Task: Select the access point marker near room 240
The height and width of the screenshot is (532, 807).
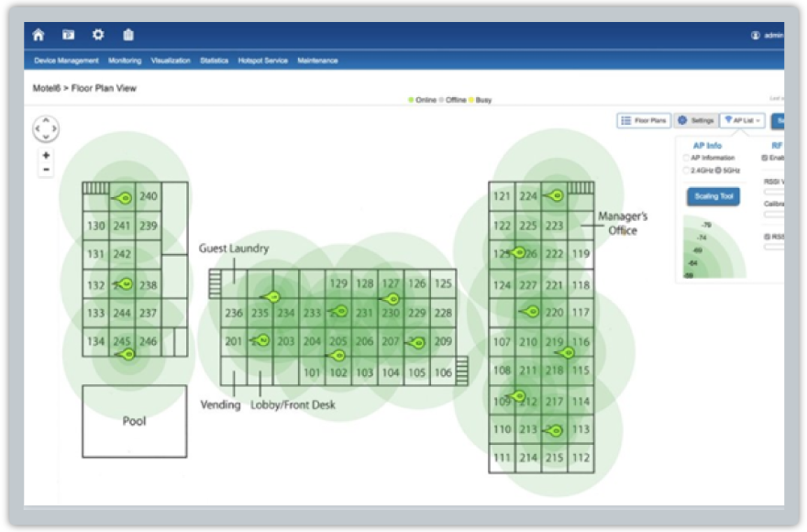Action: [x=124, y=198]
